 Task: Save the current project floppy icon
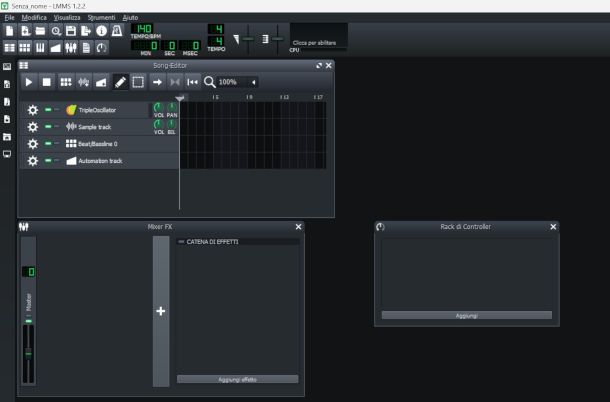pyautogui.click(x=71, y=31)
